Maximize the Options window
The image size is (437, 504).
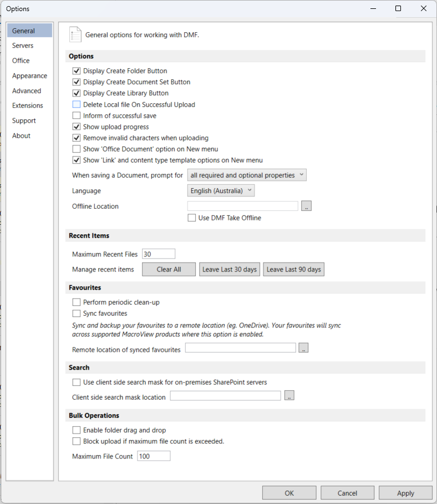pyautogui.click(x=398, y=8)
